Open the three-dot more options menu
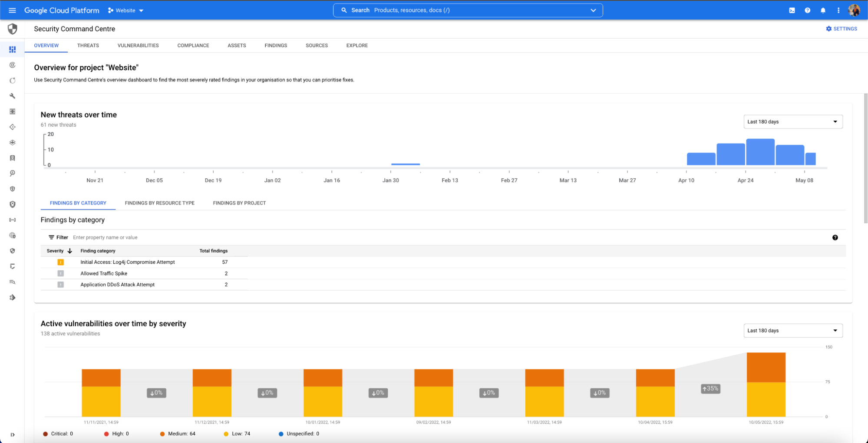The width and height of the screenshot is (868, 443). 838,10
